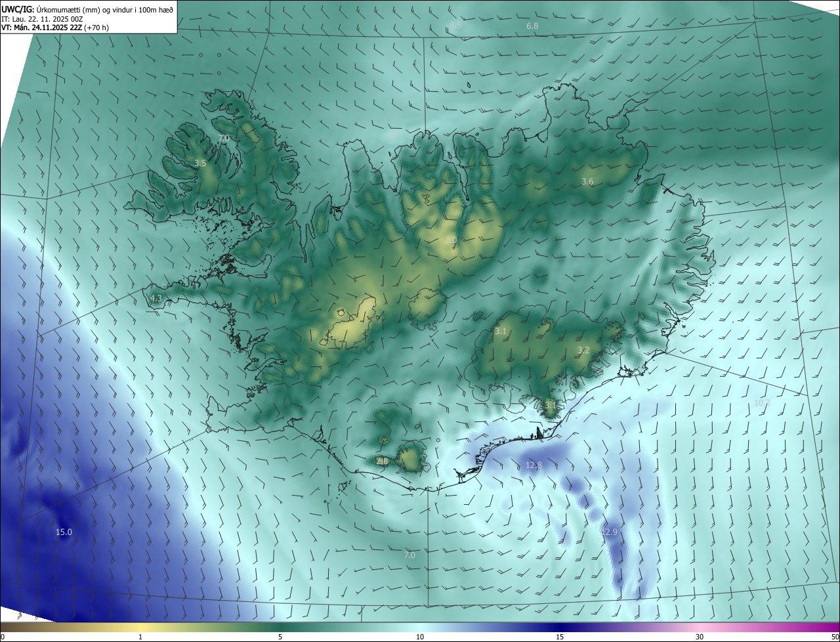The image size is (840, 642).
Task: Click the 3.5 value in the Westfjords
Action: click(x=201, y=163)
